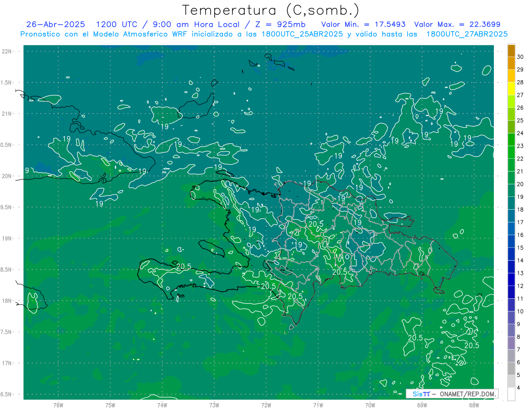The image size is (532, 411).
Task: Click the 69W longitude axis label
Action: click(x=422, y=405)
